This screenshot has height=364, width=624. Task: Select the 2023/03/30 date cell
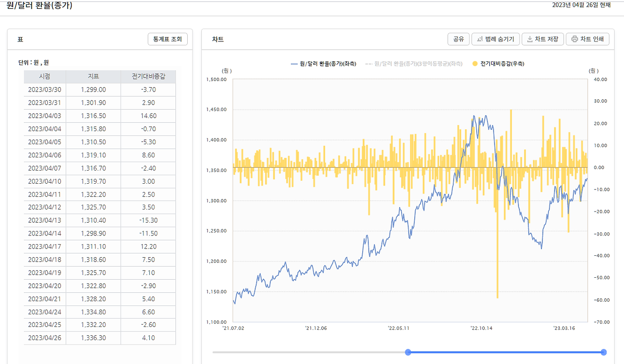pyautogui.click(x=45, y=90)
